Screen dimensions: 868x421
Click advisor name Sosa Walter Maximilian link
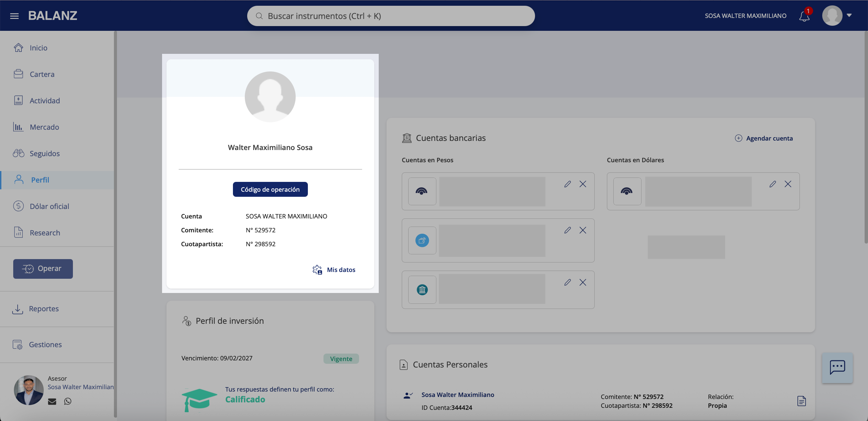[x=81, y=387]
